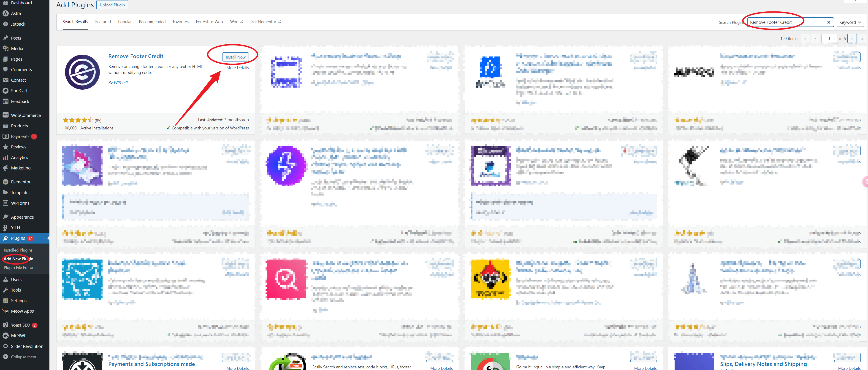Click Upload Plugin button at top
Screen dimensions: 868x370
[x=111, y=5]
